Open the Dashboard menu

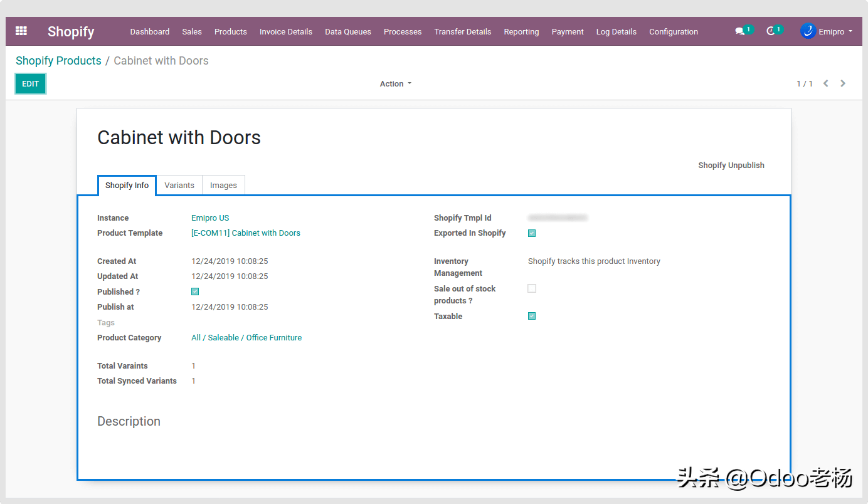[150, 31]
